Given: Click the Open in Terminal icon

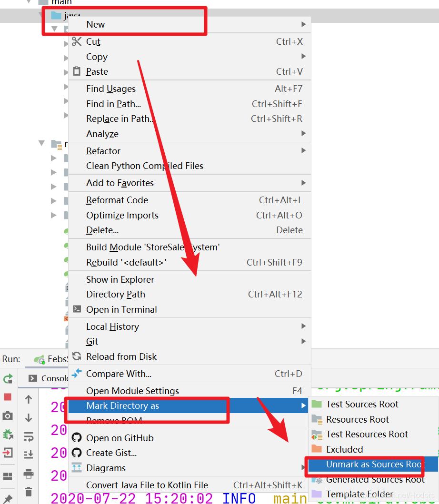Looking at the screenshot, I should [77, 309].
